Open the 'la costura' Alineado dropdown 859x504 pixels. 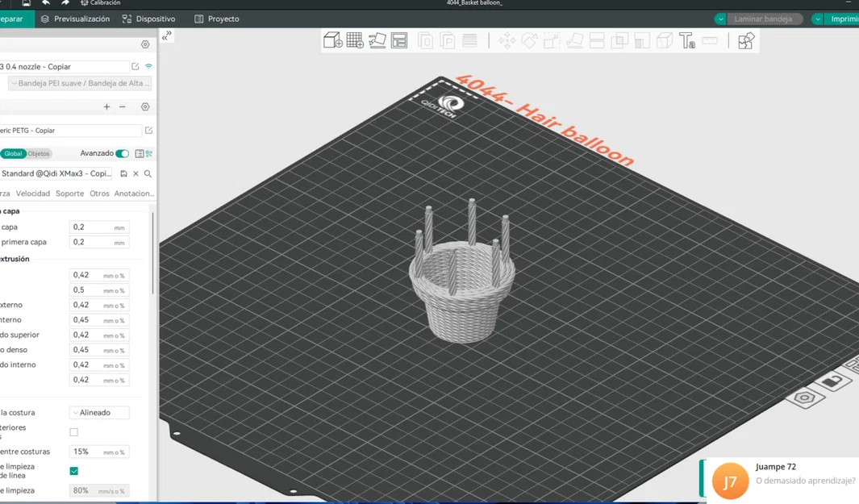tap(99, 413)
